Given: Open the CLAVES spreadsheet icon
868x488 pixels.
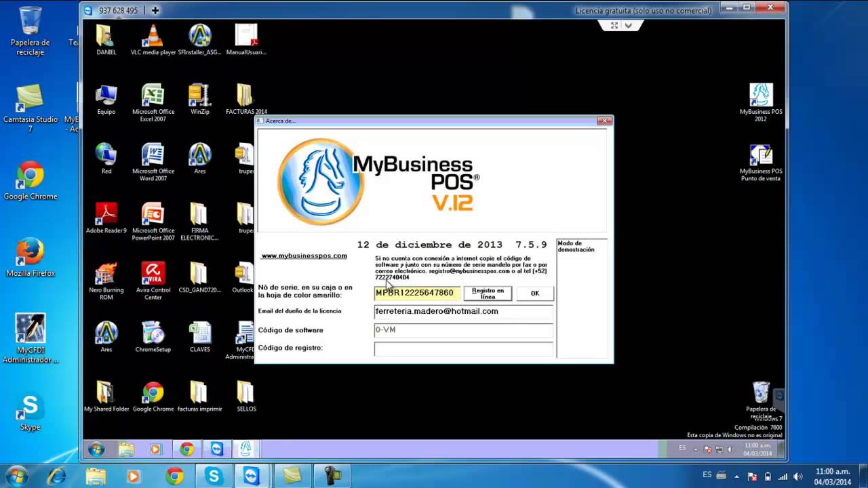Looking at the screenshot, I should point(199,337).
